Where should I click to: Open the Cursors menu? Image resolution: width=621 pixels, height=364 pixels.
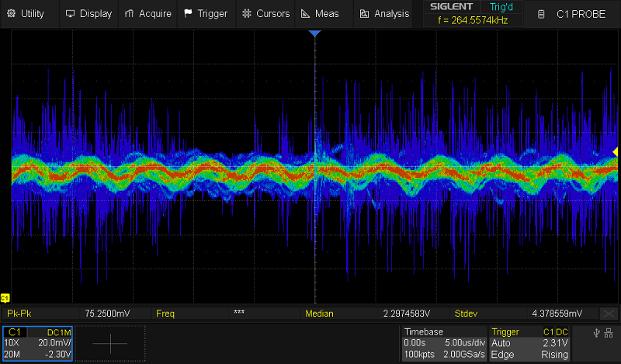click(265, 13)
